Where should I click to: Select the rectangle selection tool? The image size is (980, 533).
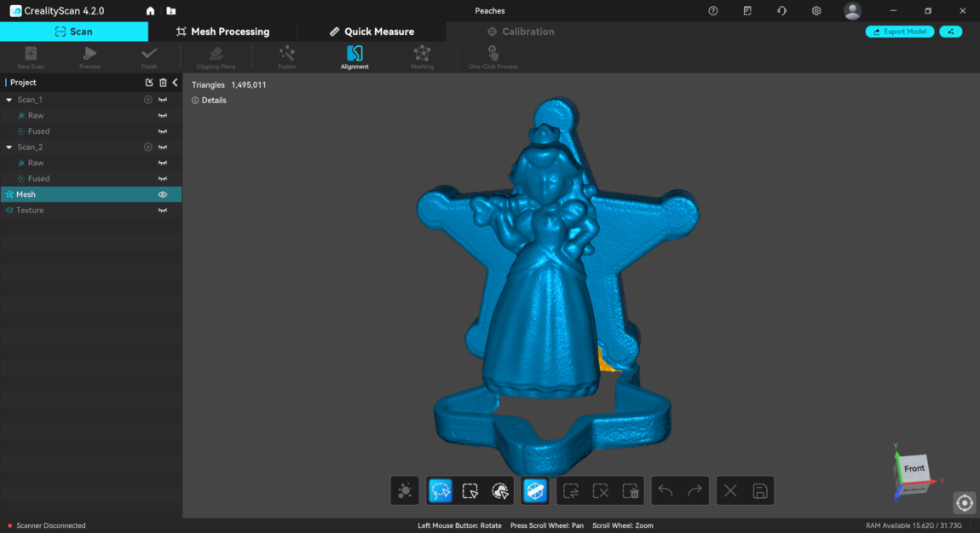(470, 490)
